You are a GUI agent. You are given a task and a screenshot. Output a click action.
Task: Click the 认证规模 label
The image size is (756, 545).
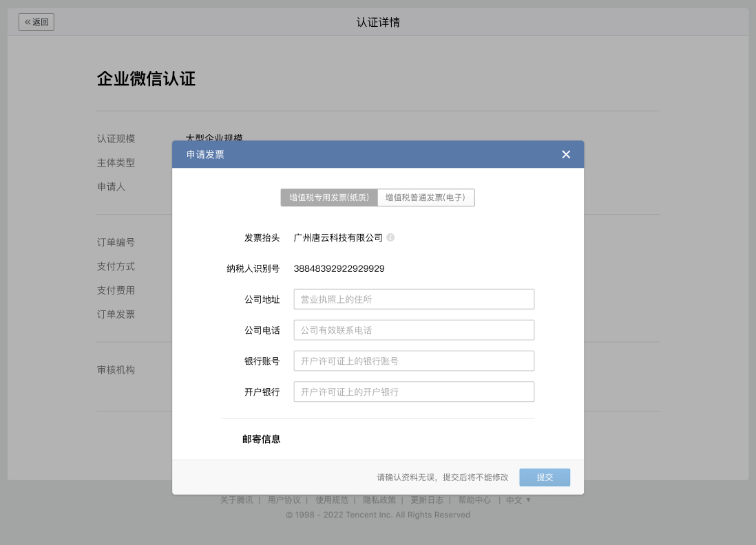[116, 139]
